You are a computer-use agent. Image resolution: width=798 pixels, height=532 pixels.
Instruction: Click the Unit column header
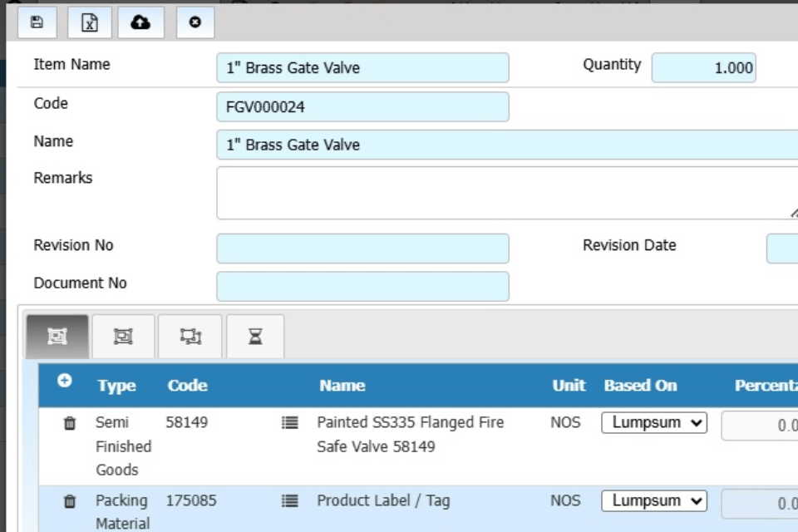point(569,386)
